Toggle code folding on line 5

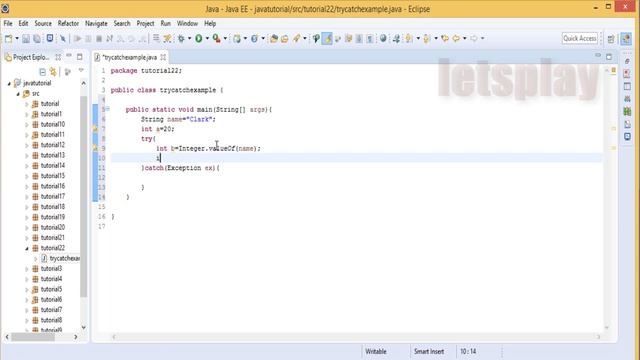pyautogui.click(x=108, y=109)
